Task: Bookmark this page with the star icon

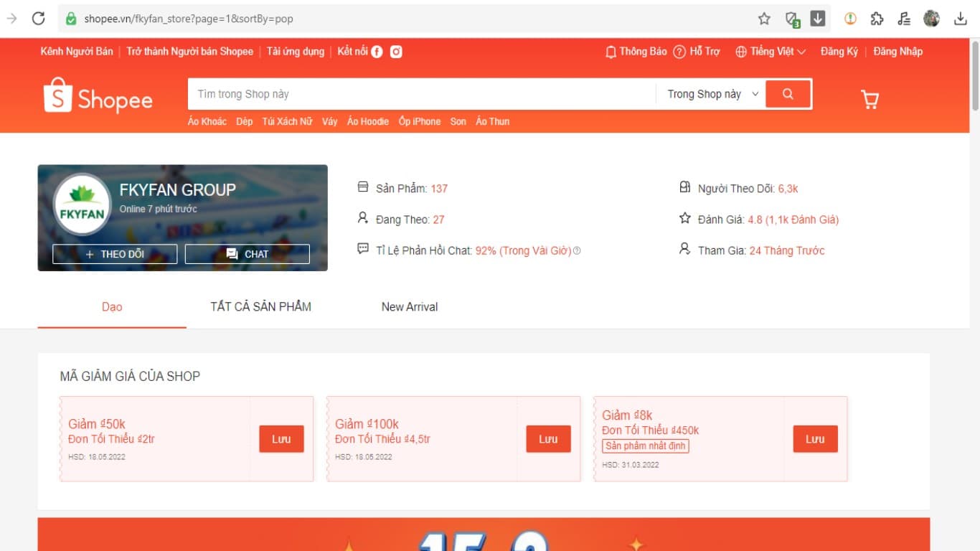Action: [764, 19]
